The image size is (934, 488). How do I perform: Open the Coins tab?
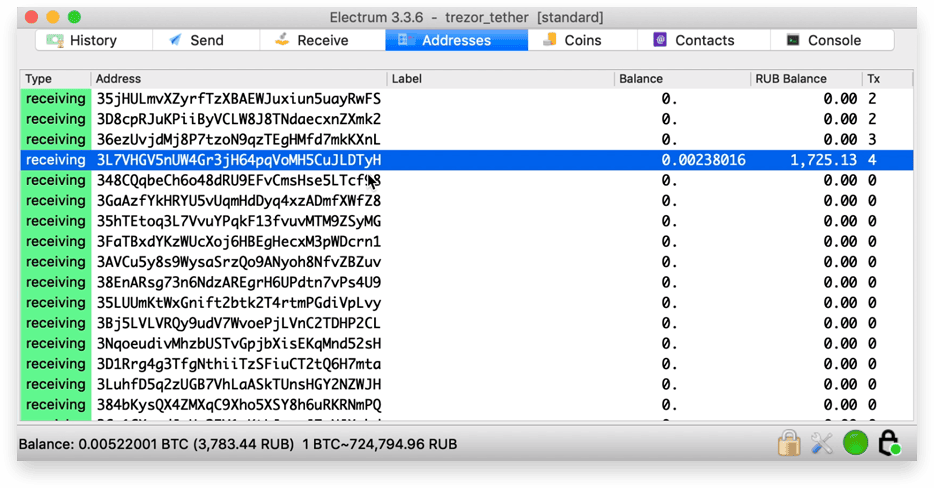tap(582, 40)
